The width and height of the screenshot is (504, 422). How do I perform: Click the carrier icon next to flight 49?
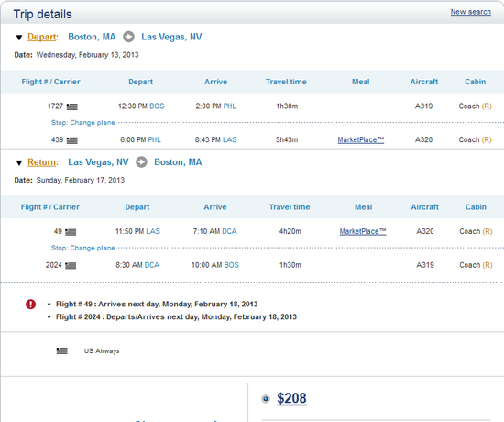[x=71, y=232]
